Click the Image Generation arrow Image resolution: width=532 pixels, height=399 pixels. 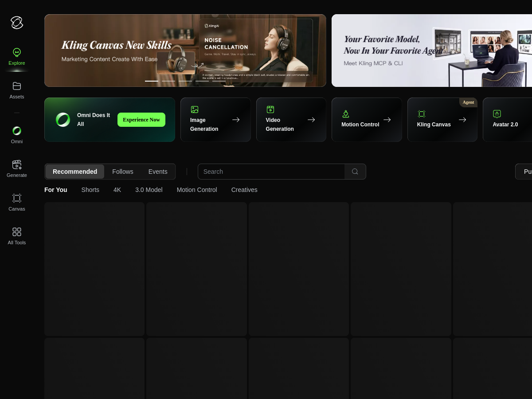(x=236, y=120)
